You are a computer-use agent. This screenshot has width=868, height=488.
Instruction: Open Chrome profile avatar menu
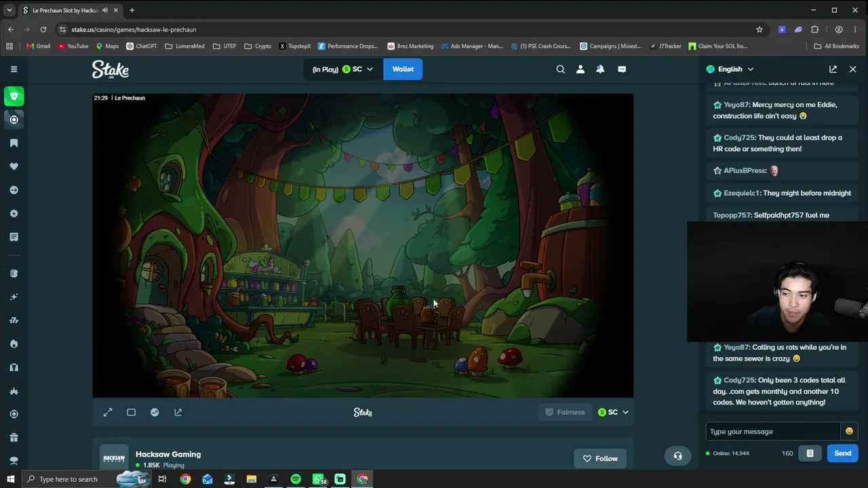coord(839,30)
